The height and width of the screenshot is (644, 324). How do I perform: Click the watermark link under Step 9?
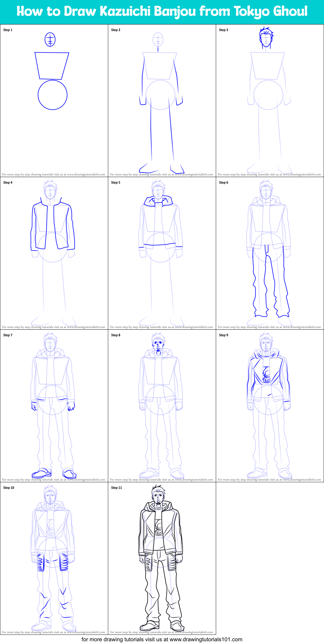(269, 480)
